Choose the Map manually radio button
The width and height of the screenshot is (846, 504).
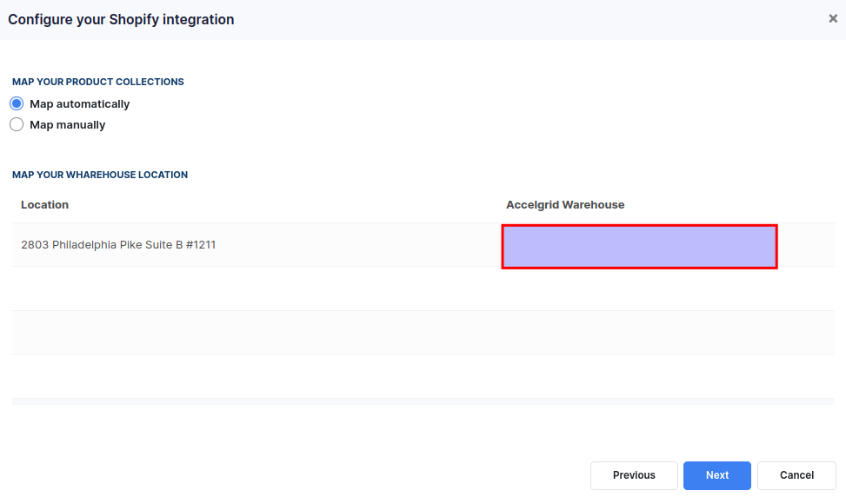tap(17, 124)
